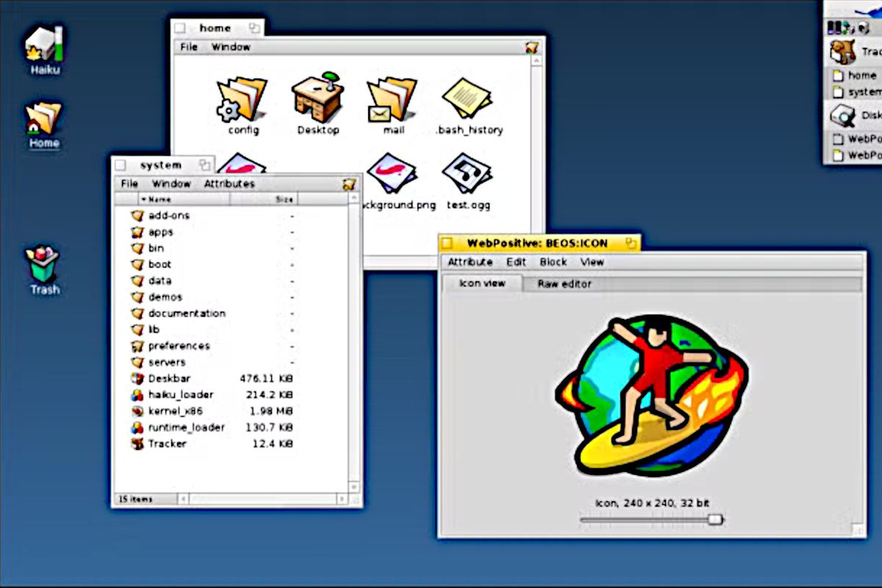Click the 1.98 MiB size value
882x588 pixels.
(271, 411)
